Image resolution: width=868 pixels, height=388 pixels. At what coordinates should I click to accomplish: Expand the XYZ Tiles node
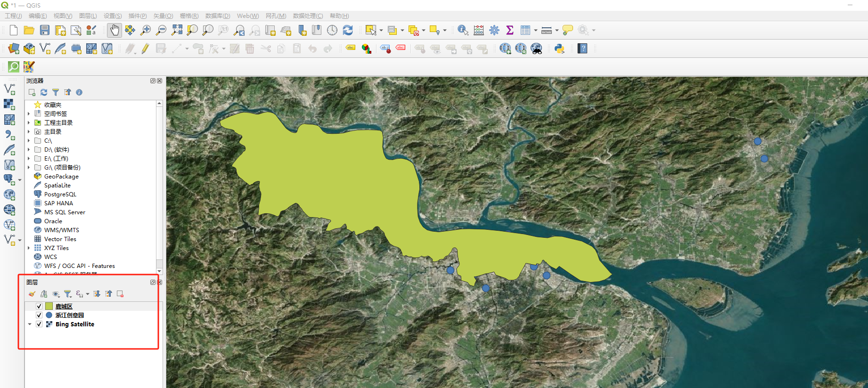pyautogui.click(x=29, y=248)
